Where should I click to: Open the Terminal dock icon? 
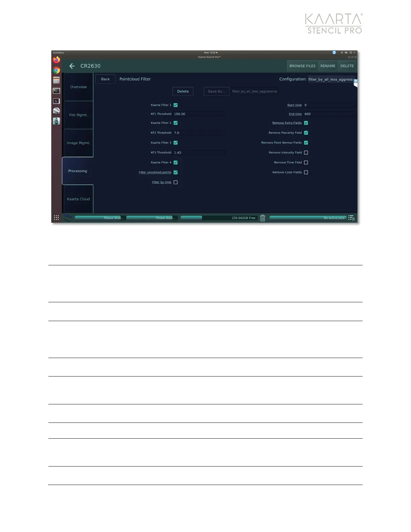pyautogui.click(x=56, y=91)
